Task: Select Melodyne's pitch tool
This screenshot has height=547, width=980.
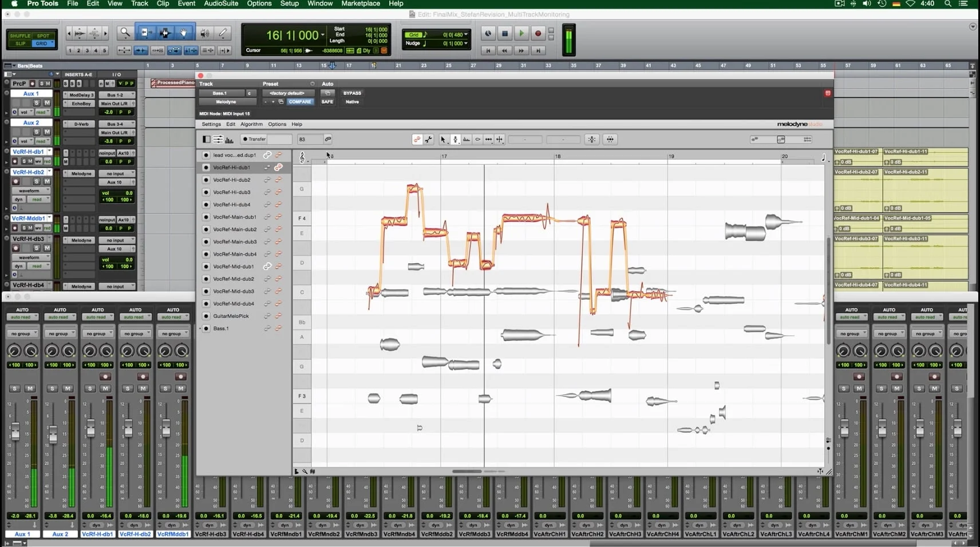Action: 455,139
